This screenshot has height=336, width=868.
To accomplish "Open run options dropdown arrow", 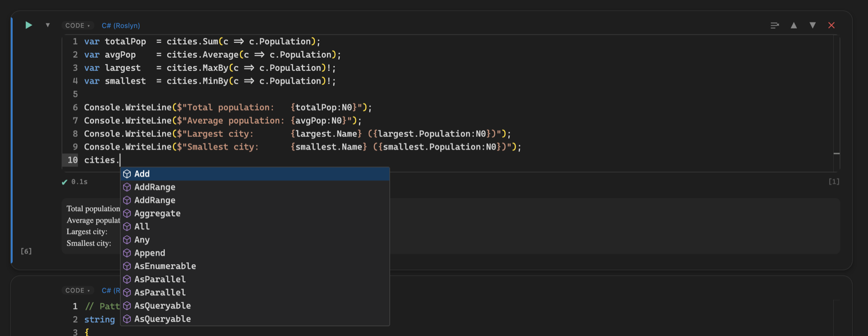I will (48, 25).
